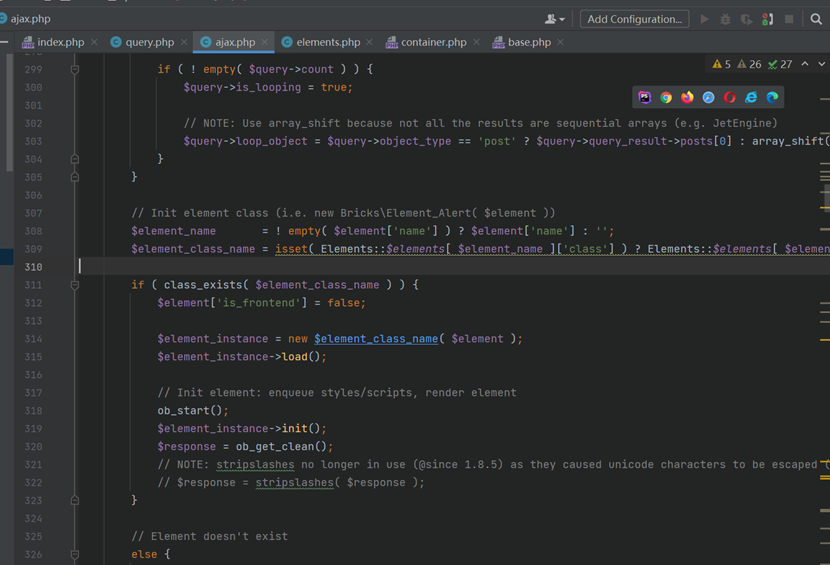This screenshot has height=565, width=830.
Task: Click the else keyword on line 326
Action: [x=144, y=554]
